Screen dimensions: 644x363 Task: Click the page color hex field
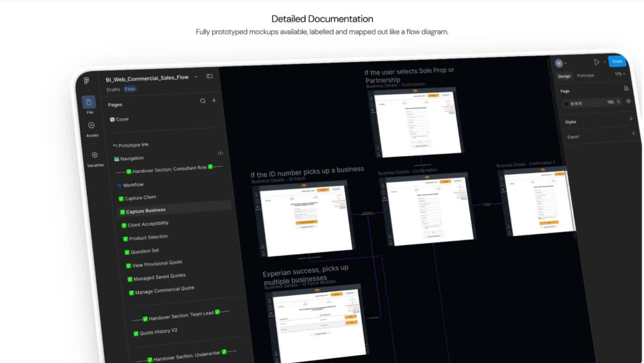pyautogui.click(x=576, y=104)
